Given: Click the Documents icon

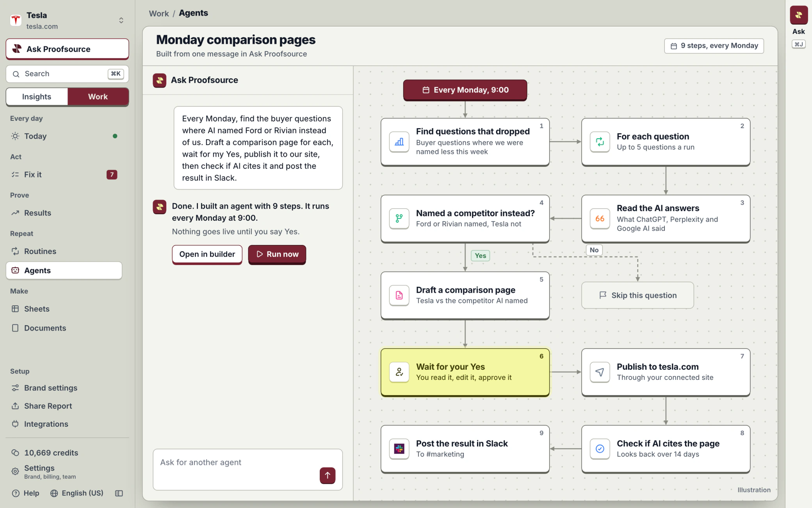Looking at the screenshot, I should point(15,328).
